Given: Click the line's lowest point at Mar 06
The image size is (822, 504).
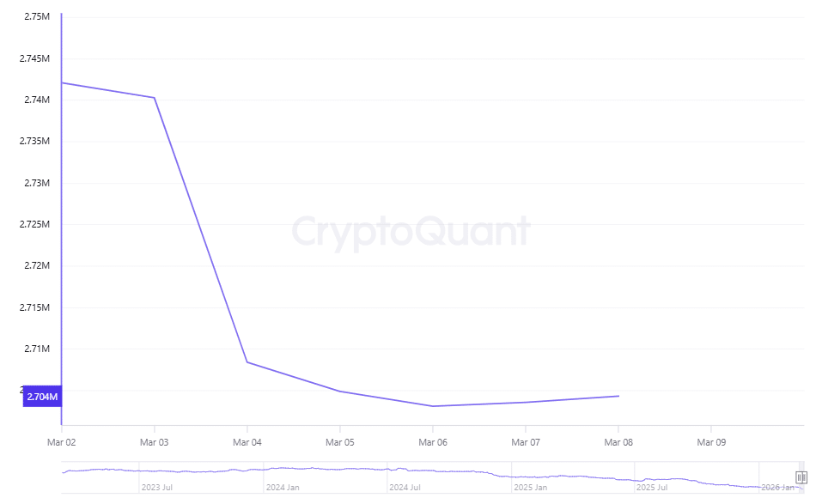Looking at the screenshot, I should [x=433, y=406].
